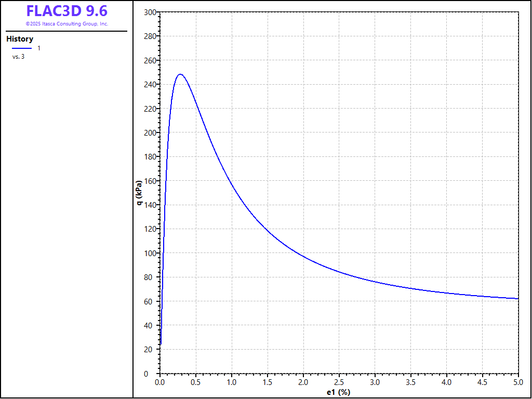
Task: Click the 0.0 tick label on x-axis
Action: (160, 382)
